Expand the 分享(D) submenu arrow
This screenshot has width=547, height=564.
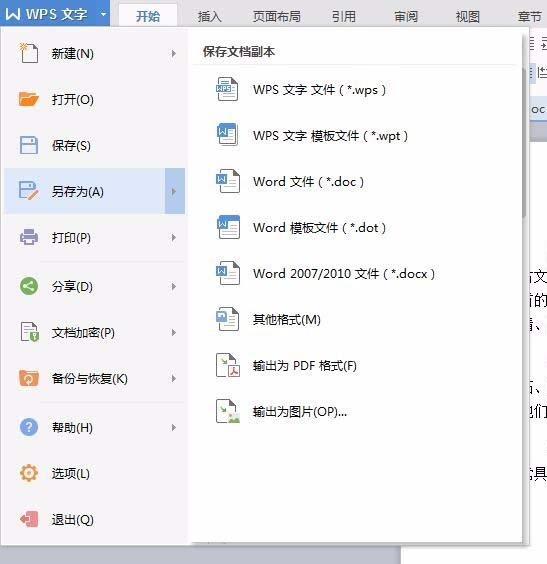(174, 287)
